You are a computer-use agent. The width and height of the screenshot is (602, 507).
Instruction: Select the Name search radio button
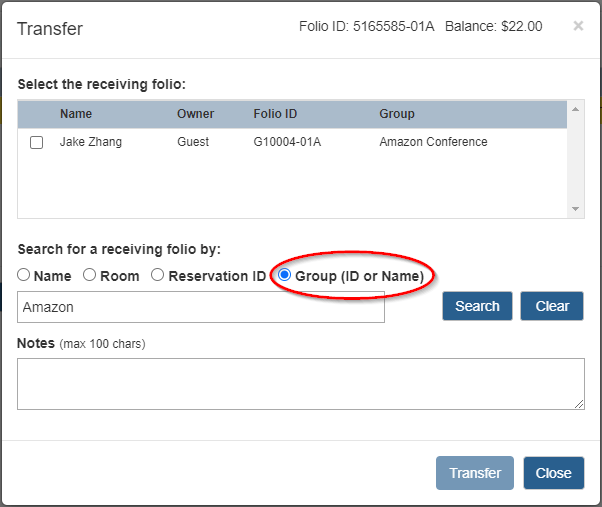(24, 275)
